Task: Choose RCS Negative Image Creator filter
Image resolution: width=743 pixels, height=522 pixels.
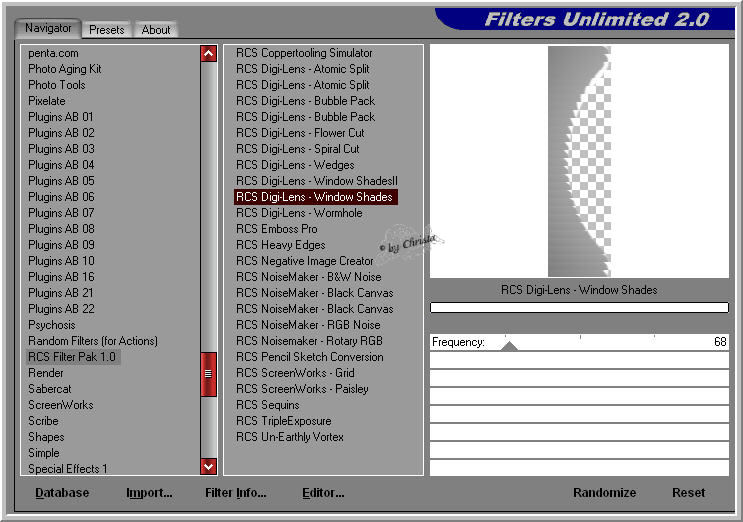Action: pos(305,261)
